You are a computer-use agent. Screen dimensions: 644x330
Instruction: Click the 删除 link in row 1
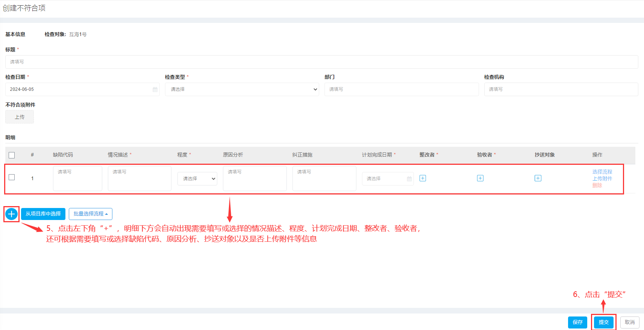[597, 185]
